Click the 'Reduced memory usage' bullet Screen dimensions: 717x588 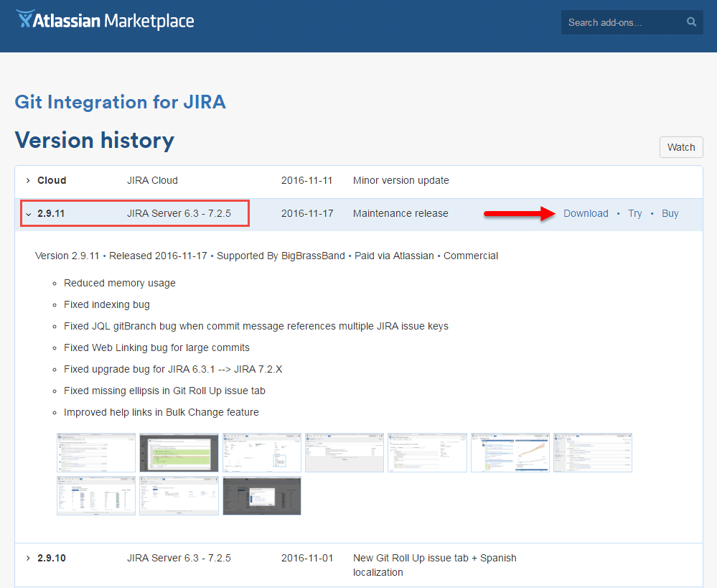tap(120, 284)
